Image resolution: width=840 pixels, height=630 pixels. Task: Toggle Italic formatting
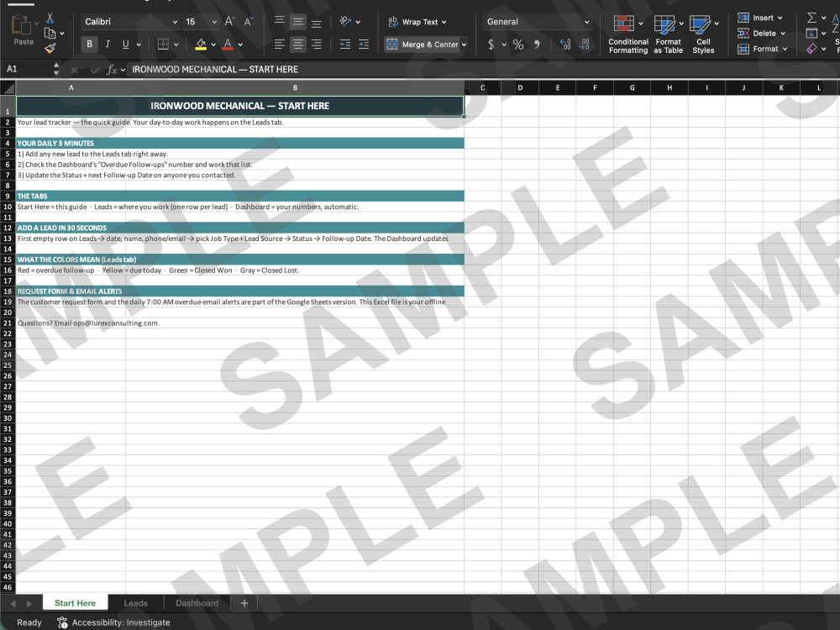[x=108, y=45]
